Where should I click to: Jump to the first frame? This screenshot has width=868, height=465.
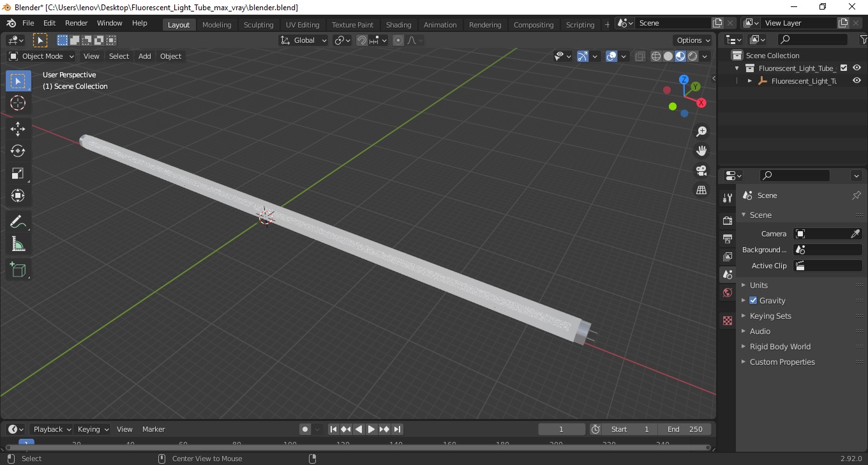point(333,429)
